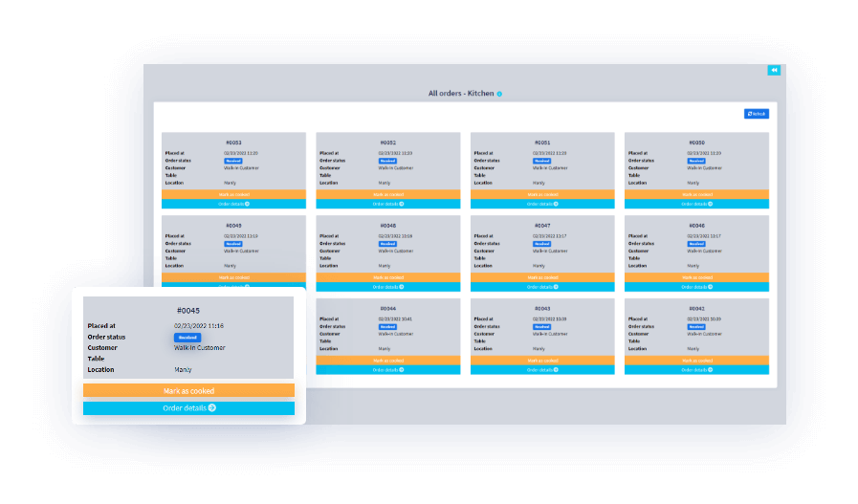Mark order #0053 as cooked
The width and height of the screenshot is (858, 504).
pos(233,194)
